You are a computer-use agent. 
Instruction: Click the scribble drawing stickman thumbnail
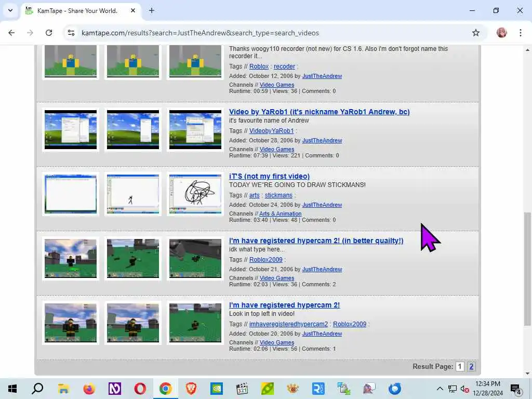tap(195, 194)
